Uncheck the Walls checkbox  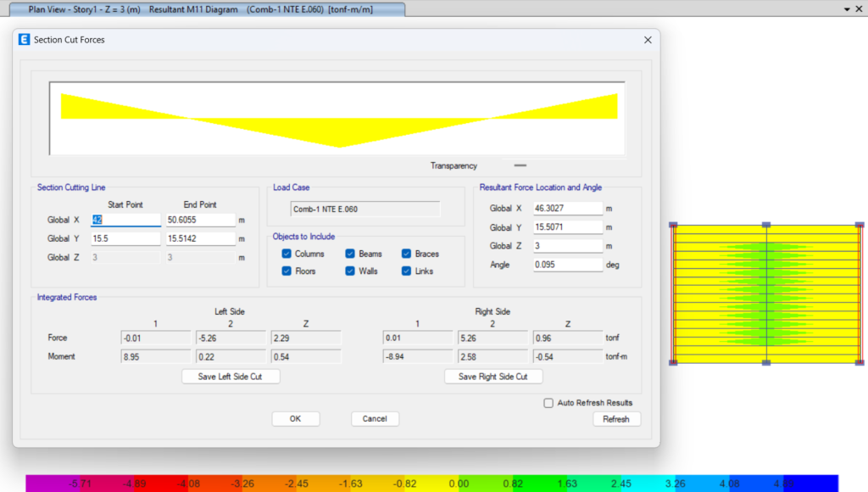click(x=350, y=271)
